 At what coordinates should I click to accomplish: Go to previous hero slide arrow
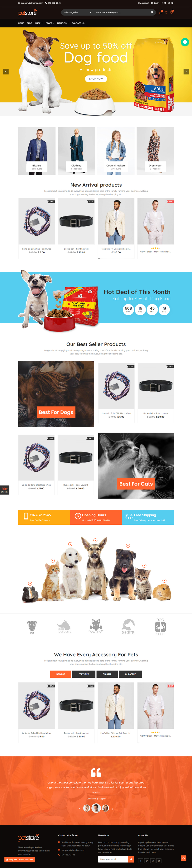pyautogui.click(x=6, y=71)
